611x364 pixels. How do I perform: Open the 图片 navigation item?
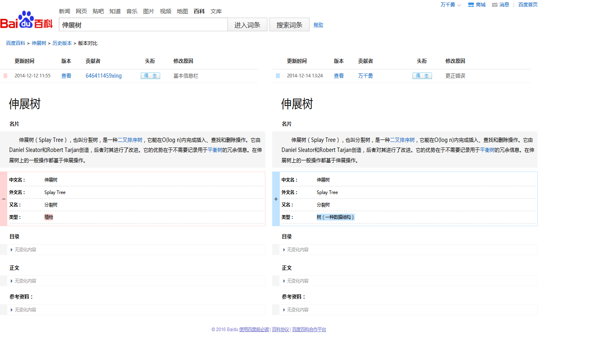click(x=149, y=11)
